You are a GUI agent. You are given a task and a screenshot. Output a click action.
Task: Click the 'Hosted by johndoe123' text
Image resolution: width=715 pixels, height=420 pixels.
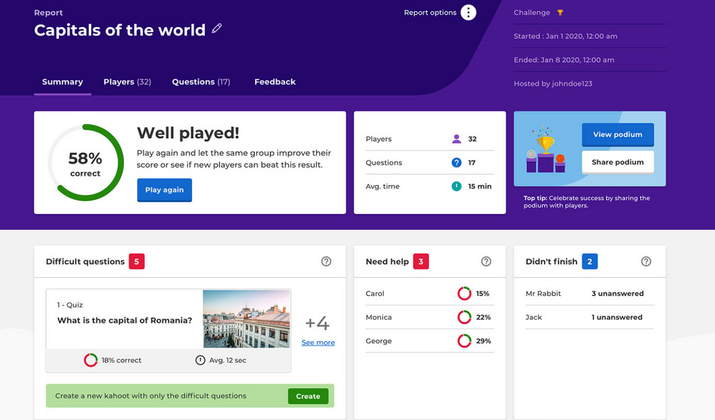(x=553, y=83)
